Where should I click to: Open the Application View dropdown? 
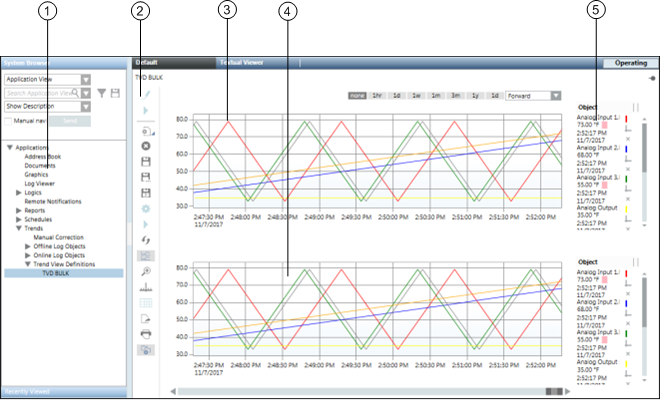click(87, 79)
